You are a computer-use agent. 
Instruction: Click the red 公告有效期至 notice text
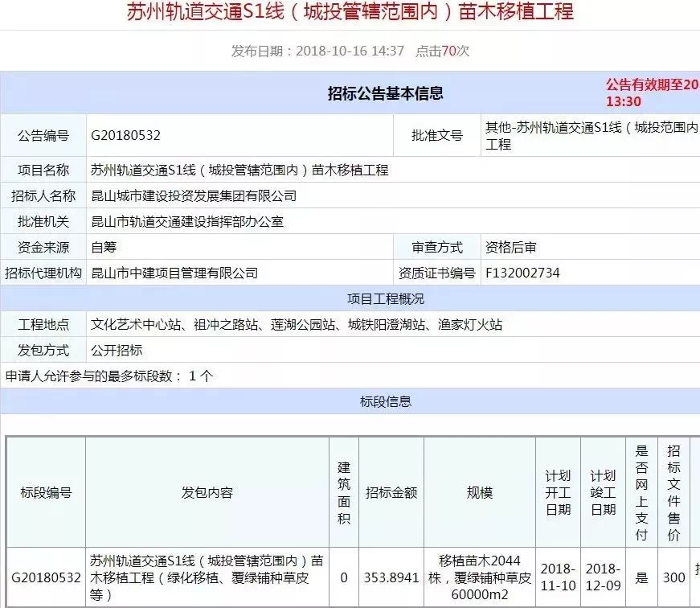[x=651, y=92]
